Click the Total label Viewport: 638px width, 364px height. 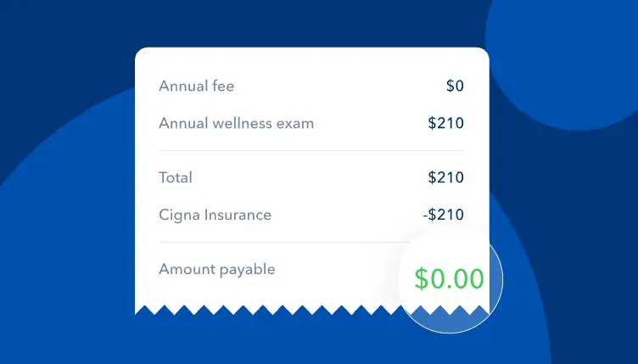point(176,177)
